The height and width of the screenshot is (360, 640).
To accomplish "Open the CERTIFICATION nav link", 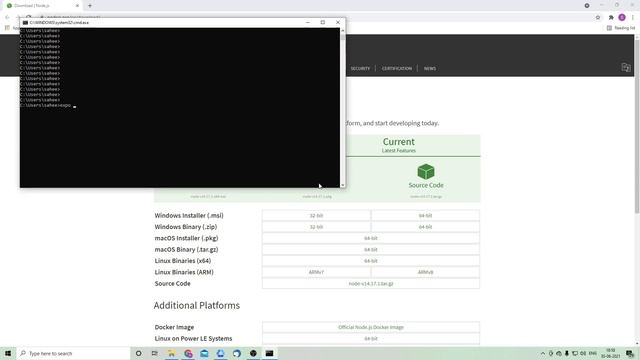I will [x=397, y=69].
